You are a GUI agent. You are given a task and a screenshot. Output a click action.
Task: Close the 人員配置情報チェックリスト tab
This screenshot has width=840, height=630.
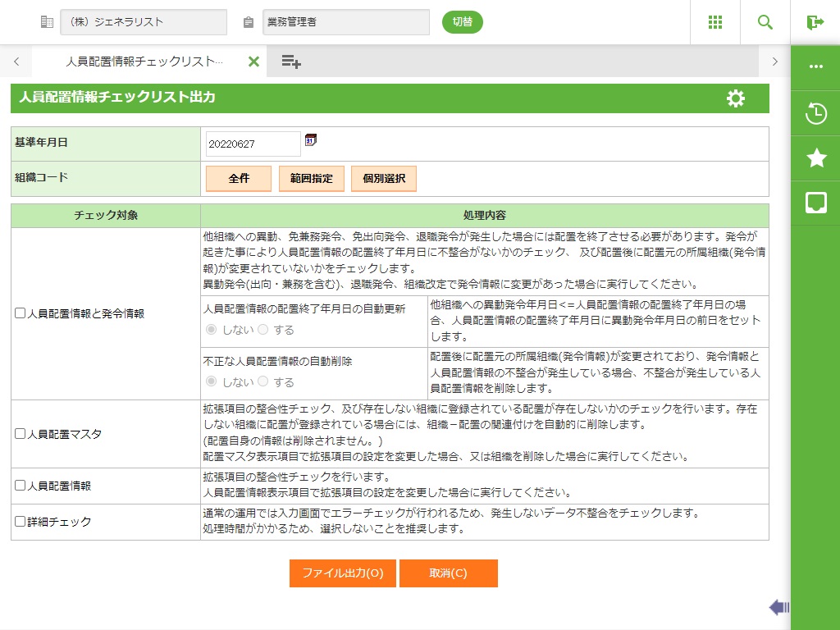[x=253, y=62]
